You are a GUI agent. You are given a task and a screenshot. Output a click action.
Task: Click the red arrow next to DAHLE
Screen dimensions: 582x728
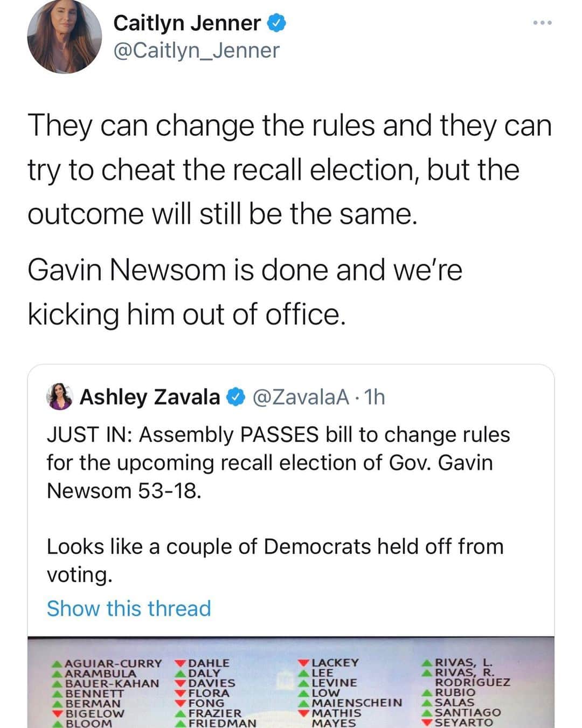tap(181, 663)
